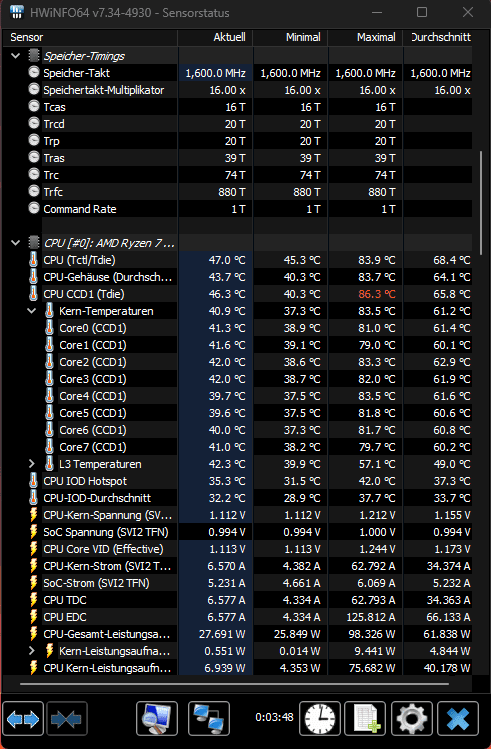This screenshot has width=494, height=749.
Task: Click the SoC Spannung lightning icon
Action: (x=33, y=532)
